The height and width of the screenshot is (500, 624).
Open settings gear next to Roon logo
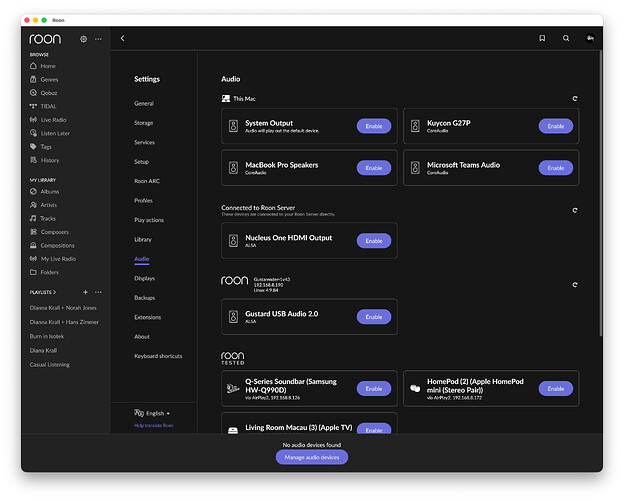tap(84, 39)
